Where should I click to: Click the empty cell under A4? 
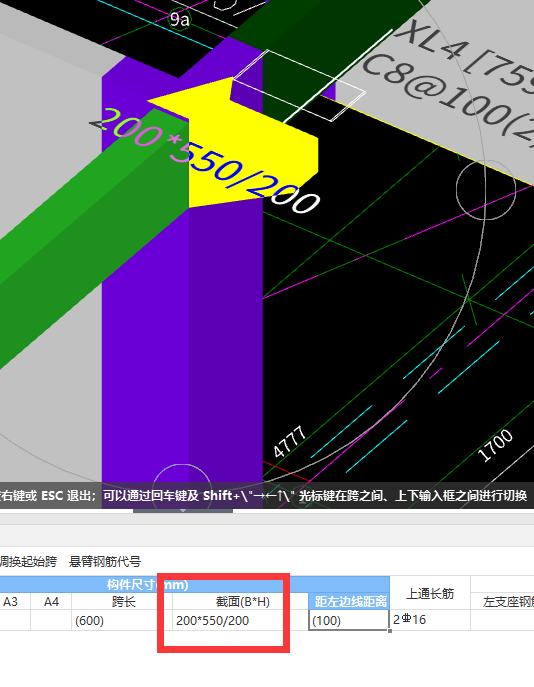coord(51,620)
